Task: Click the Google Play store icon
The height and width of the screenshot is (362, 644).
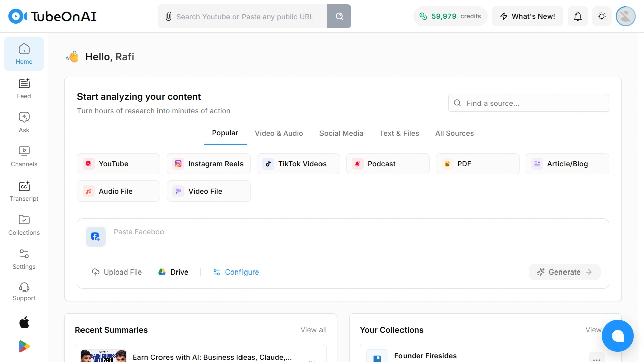Action: click(24, 346)
